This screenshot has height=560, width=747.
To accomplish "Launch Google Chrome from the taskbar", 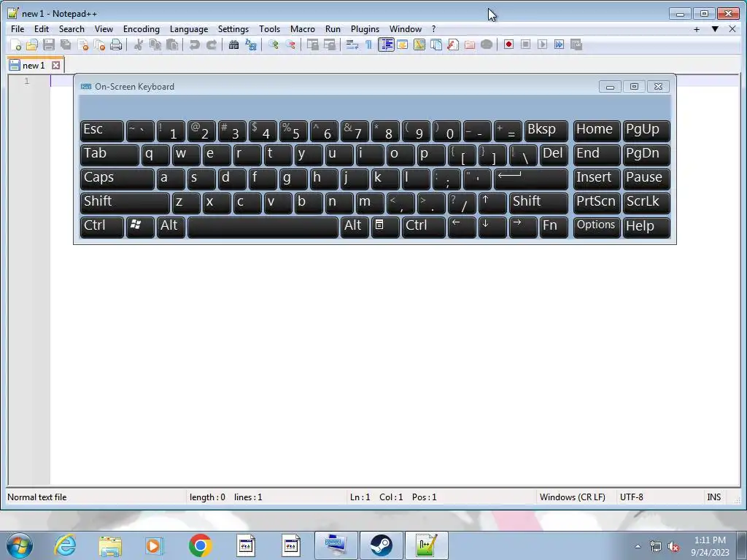I will [200, 545].
